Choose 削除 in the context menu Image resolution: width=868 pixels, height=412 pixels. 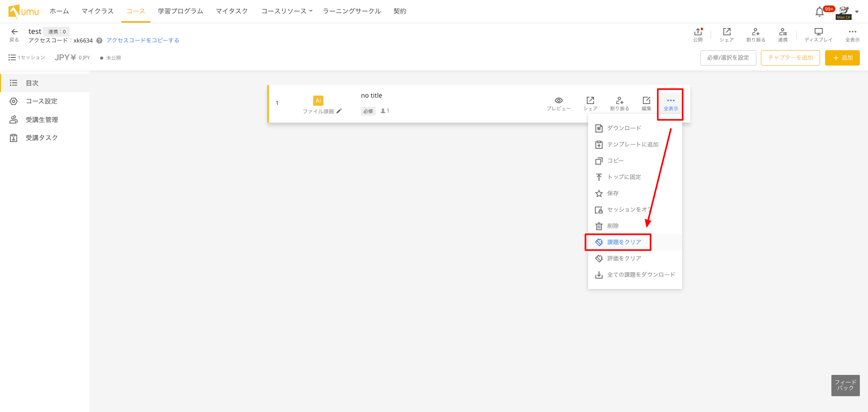pos(613,226)
